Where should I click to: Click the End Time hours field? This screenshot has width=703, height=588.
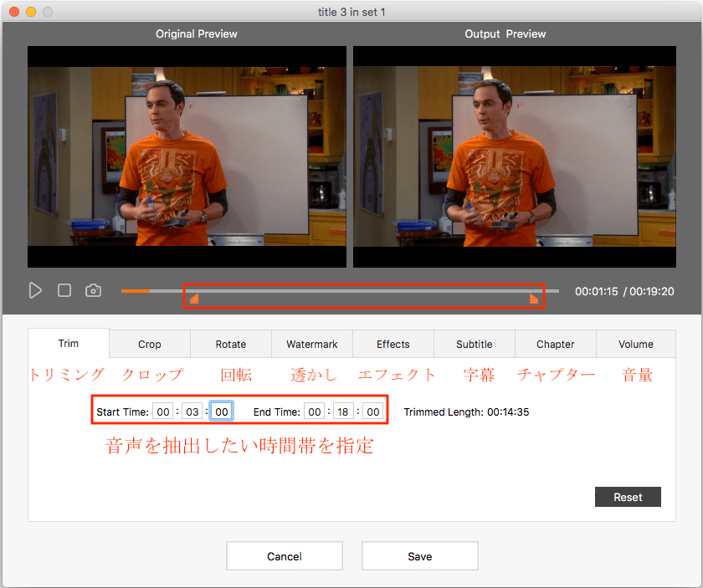pos(315,412)
